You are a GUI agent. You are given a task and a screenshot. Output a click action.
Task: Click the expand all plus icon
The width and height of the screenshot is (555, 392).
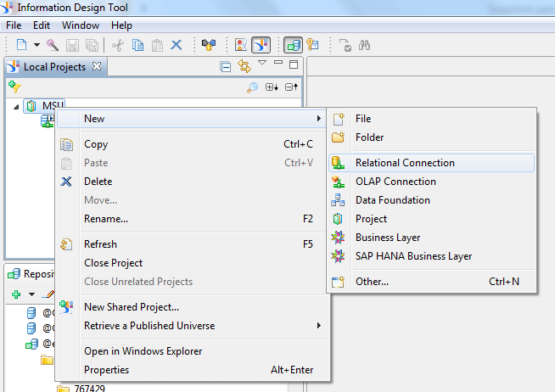click(x=272, y=87)
